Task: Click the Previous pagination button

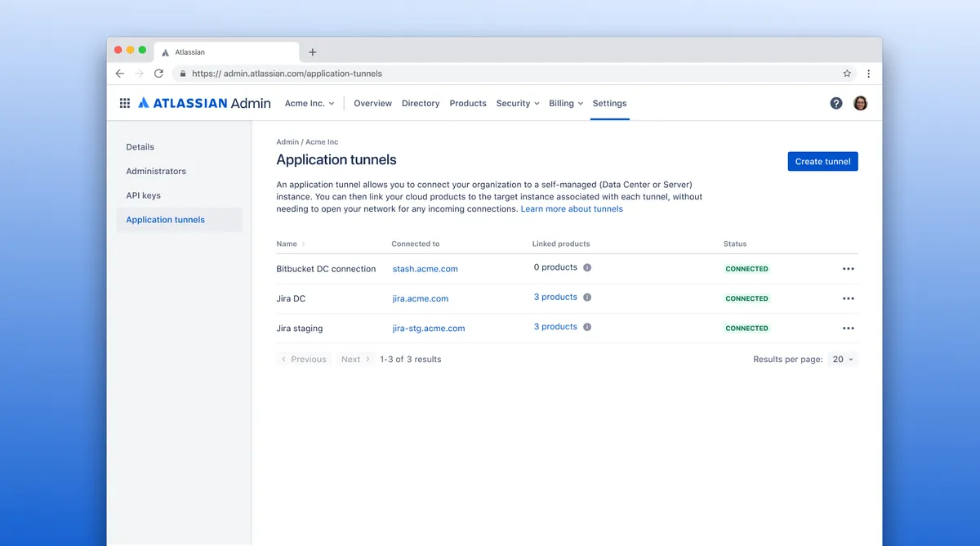Action: pyautogui.click(x=303, y=359)
